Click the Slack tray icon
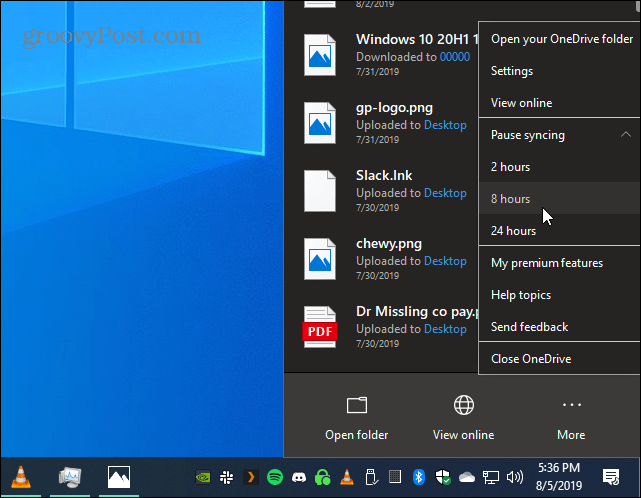Screen dimensions: 641x498 pos(226,477)
